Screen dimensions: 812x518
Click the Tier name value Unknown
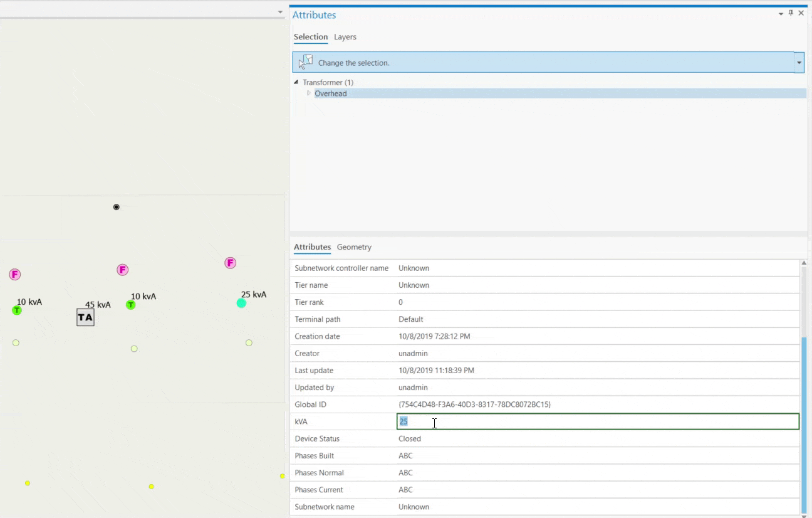pos(414,285)
